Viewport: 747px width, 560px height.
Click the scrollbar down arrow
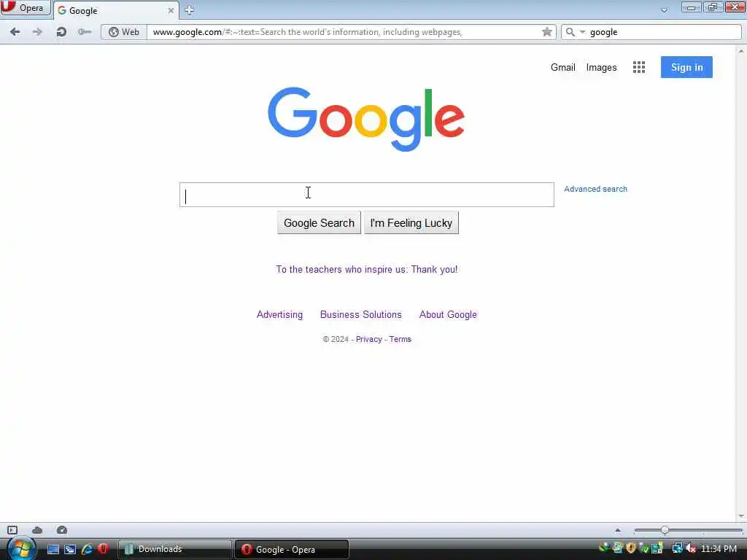[x=741, y=516]
